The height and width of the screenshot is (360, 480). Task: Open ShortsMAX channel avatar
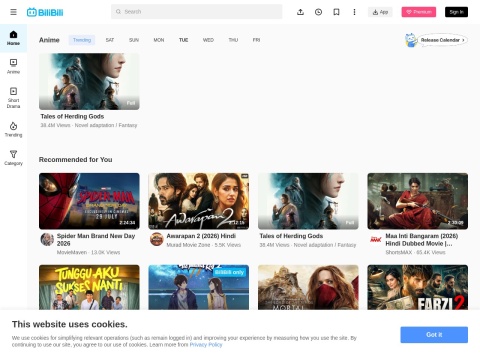(x=376, y=239)
